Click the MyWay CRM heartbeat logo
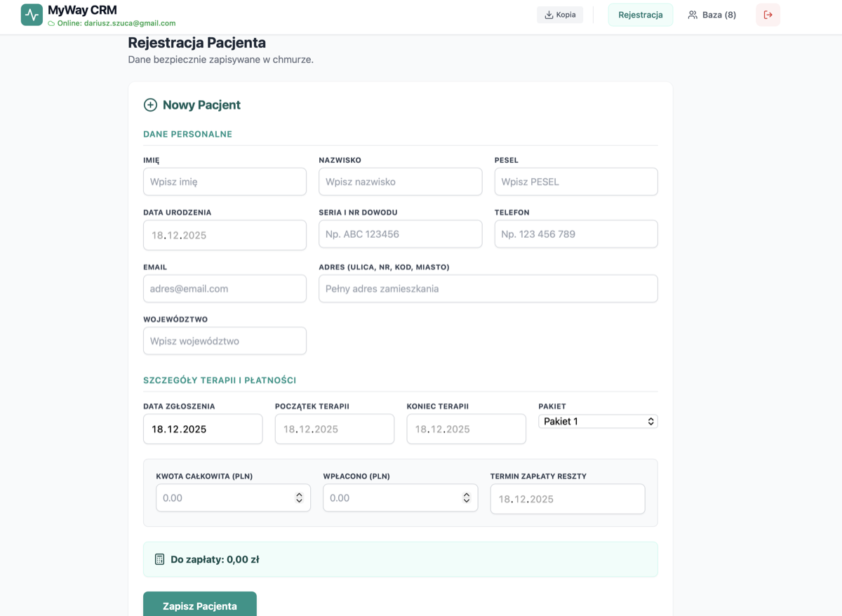The image size is (842, 616). 32,15
